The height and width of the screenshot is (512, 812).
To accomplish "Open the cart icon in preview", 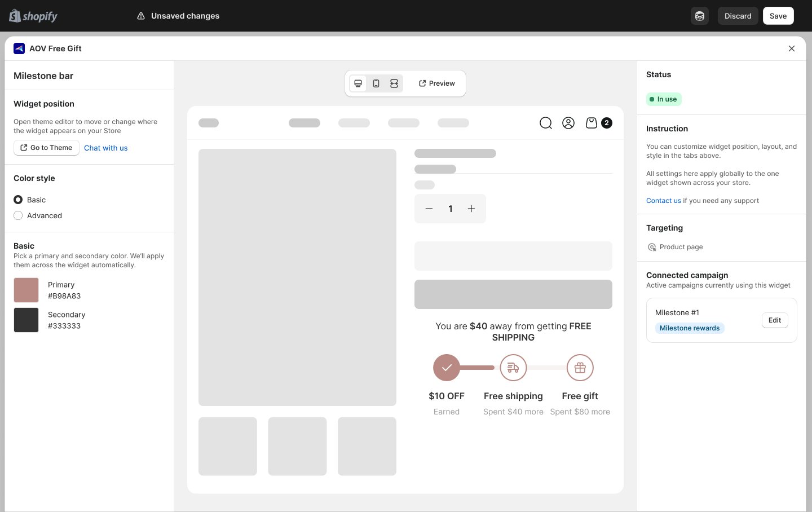I will (592, 123).
